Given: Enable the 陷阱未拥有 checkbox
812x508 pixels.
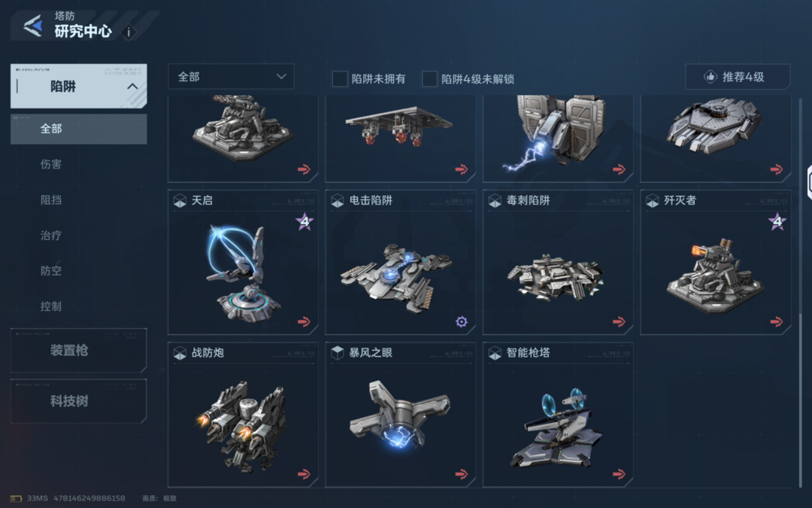Looking at the screenshot, I should pyautogui.click(x=340, y=79).
